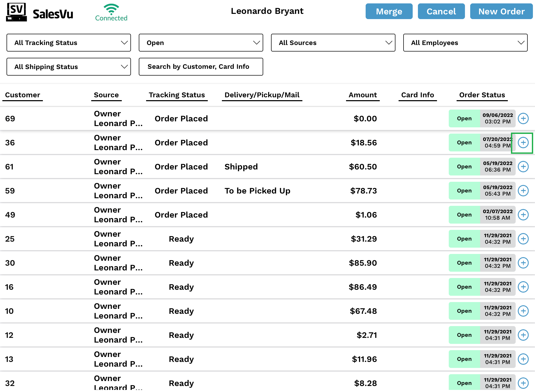Sort by the Customer column header

22,95
